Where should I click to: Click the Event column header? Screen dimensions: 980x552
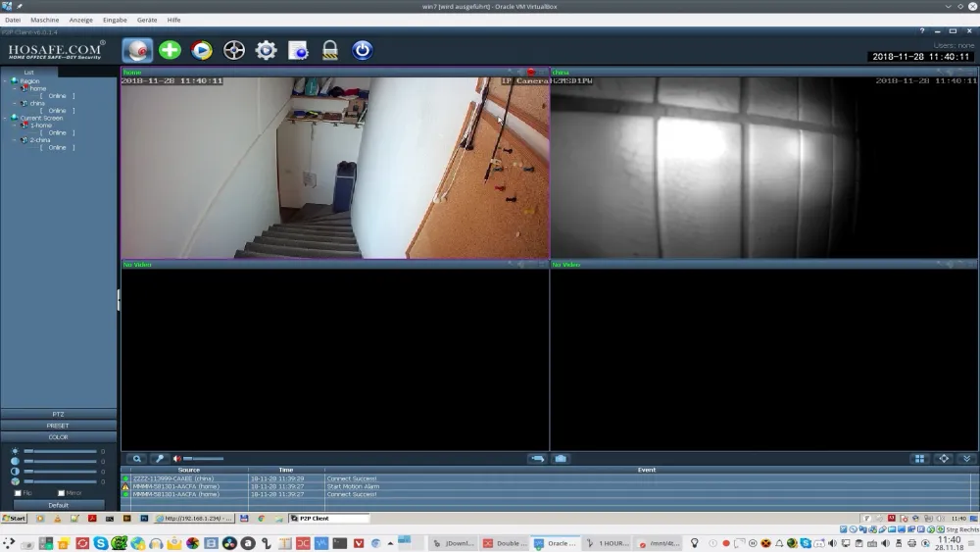(x=647, y=470)
